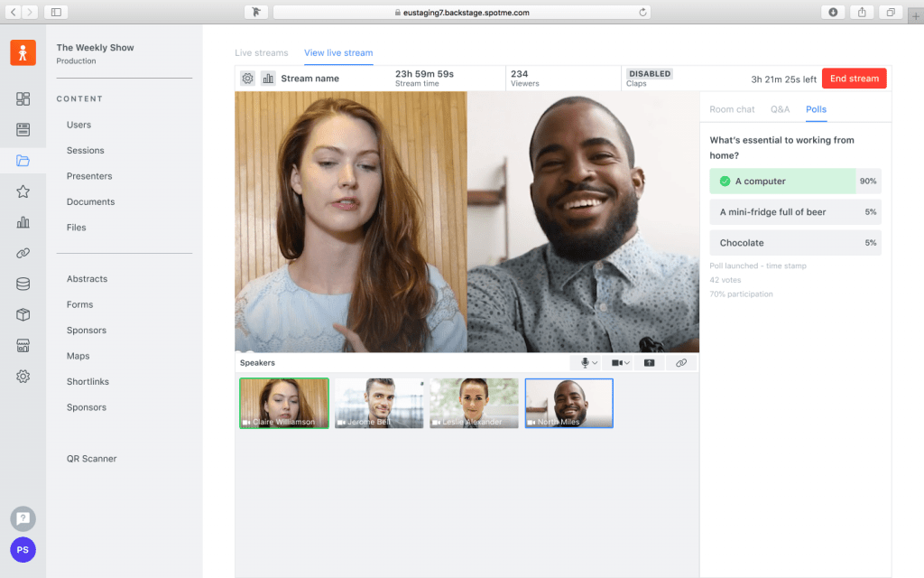Viewport: 924px width, 578px height.
Task: Open the package box icon in left rail
Action: [x=23, y=314]
